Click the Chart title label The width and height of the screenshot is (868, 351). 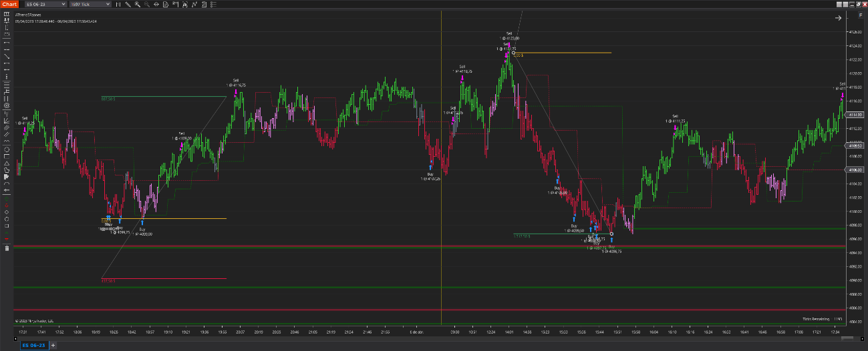(x=11, y=4)
